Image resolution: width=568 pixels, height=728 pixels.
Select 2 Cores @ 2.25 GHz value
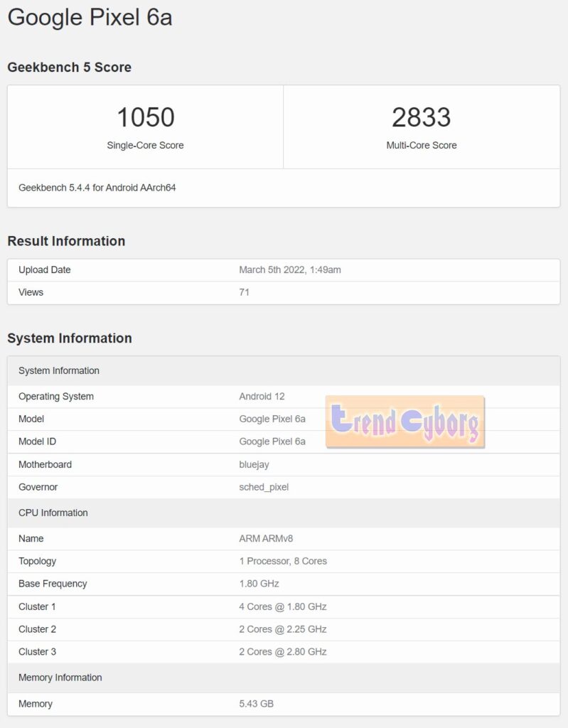pyautogui.click(x=283, y=629)
